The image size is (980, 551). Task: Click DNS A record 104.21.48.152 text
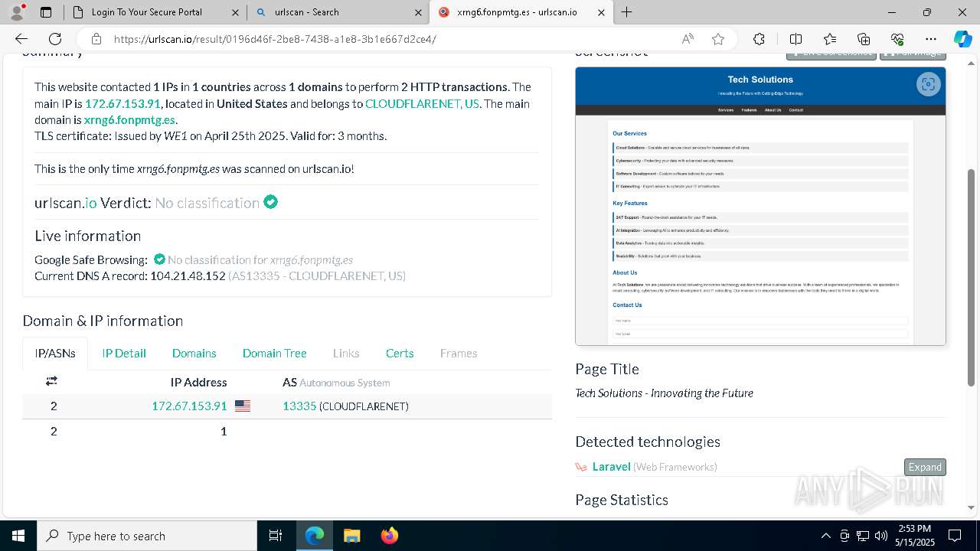pyautogui.click(x=188, y=275)
